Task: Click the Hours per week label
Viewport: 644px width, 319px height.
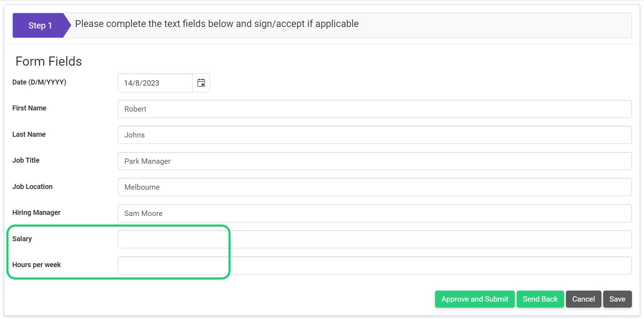Action: click(37, 265)
